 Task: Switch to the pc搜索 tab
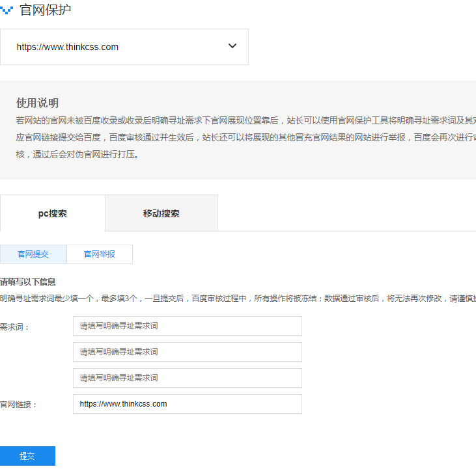click(x=53, y=213)
